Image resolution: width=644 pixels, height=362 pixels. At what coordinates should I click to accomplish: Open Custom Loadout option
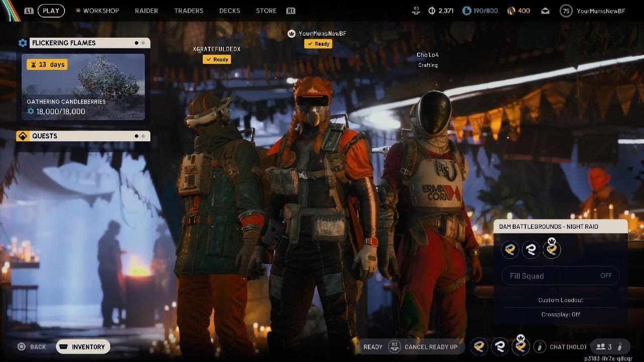point(560,300)
